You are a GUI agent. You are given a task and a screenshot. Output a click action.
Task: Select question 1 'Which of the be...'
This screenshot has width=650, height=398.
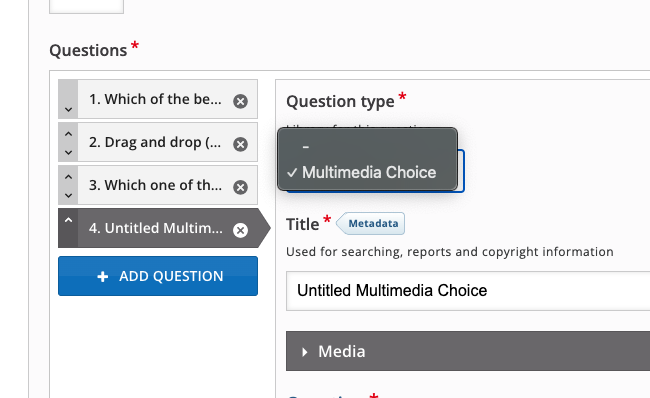click(155, 99)
